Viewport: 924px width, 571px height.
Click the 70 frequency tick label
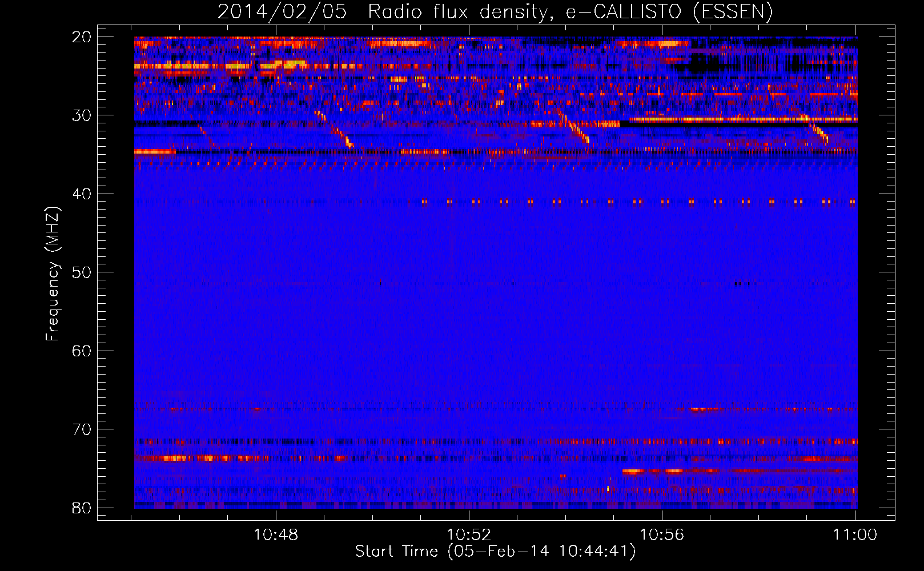coord(82,429)
